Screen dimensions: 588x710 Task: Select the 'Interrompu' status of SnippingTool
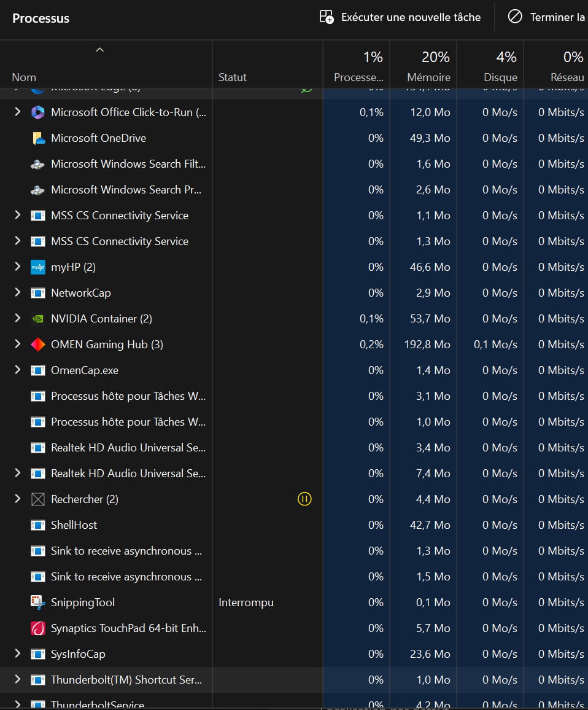tap(246, 603)
